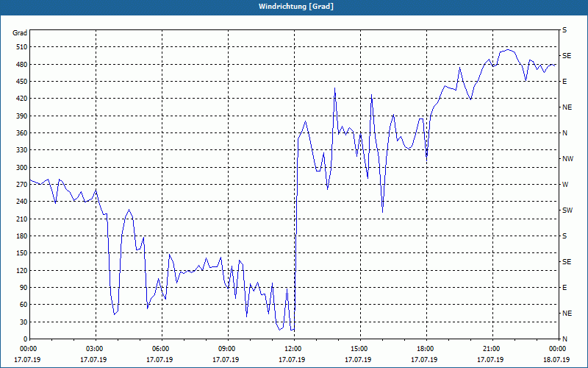The height and width of the screenshot is (368, 588).
Task: Click the 06:00 time axis label
Action: coord(159,349)
